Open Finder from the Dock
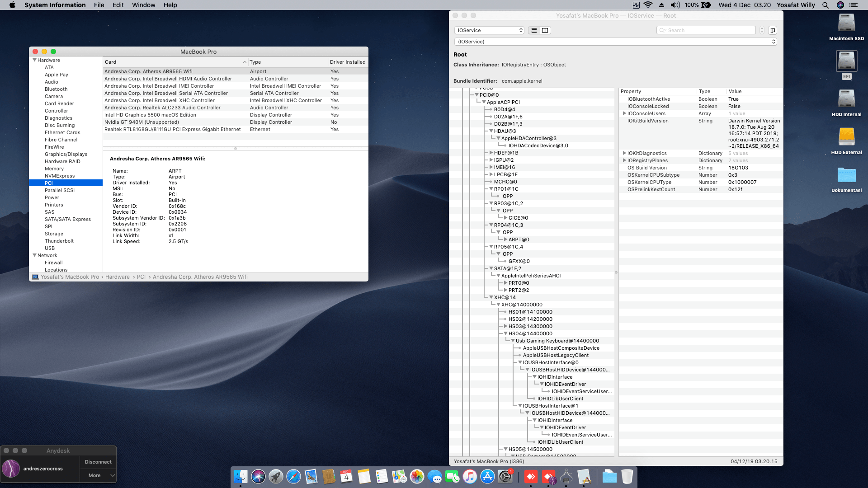This screenshot has width=868, height=488. (x=241, y=476)
